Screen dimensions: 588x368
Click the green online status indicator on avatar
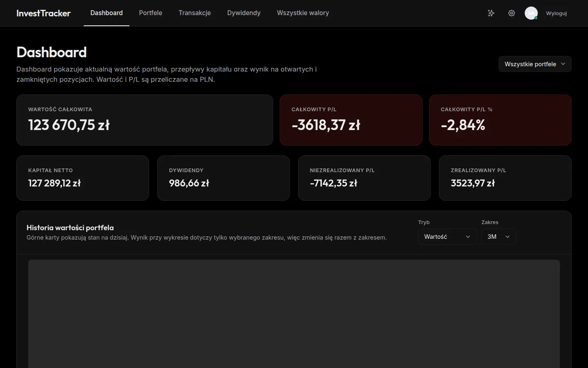point(536,18)
